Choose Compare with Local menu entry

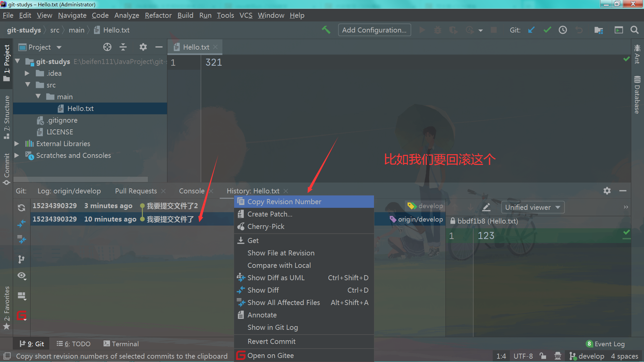[x=304, y=265]
